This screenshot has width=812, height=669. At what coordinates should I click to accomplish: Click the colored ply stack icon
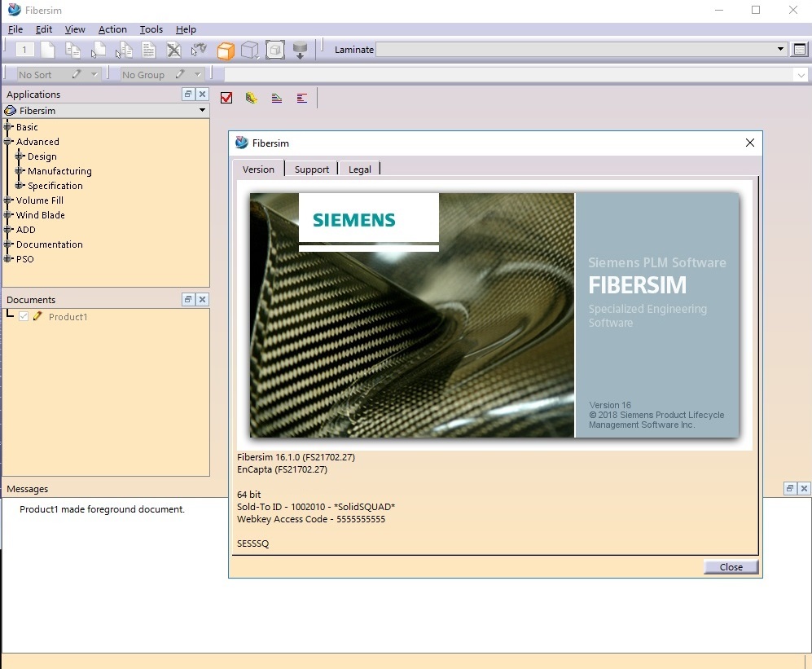(252, 98)
